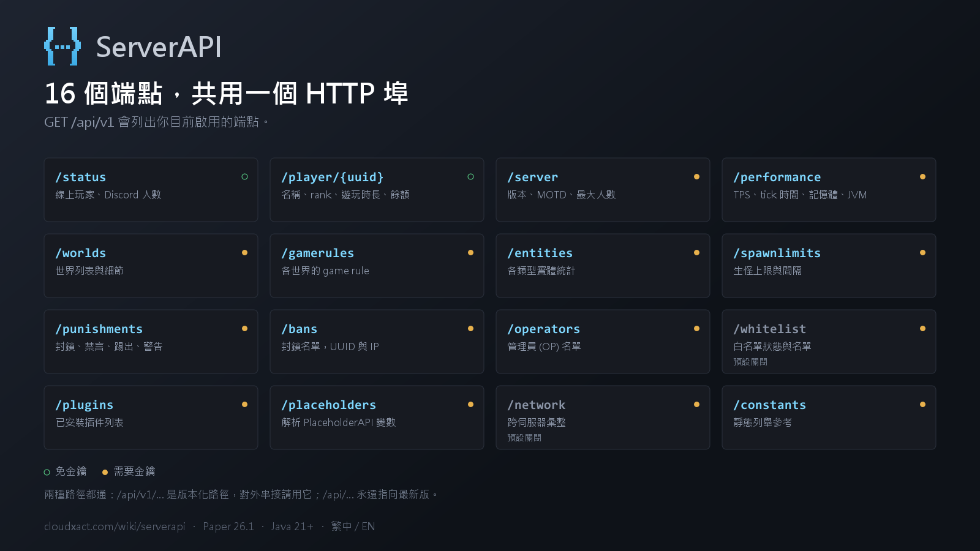Click the '解析 PlaceholderAPI 變數' description
This screenshot has width=980, height=551.
[339, 422]
